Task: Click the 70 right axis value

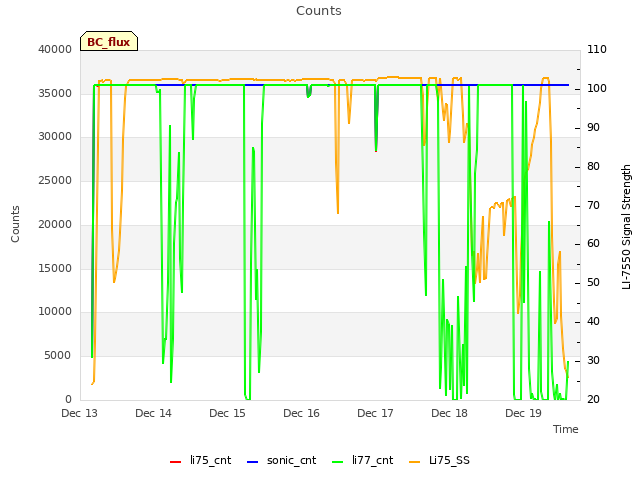Action: coord(593,206)
